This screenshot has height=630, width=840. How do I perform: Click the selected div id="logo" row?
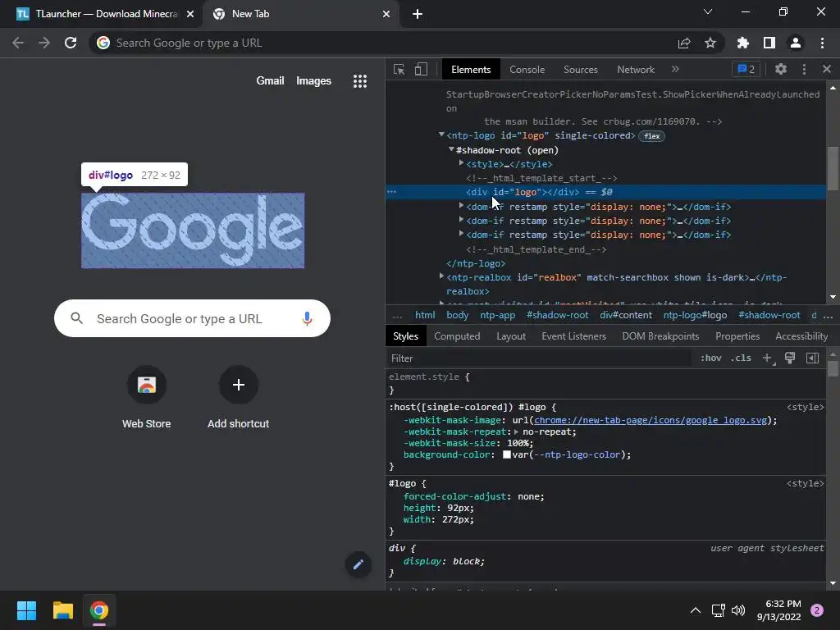[x=605, y=192]
